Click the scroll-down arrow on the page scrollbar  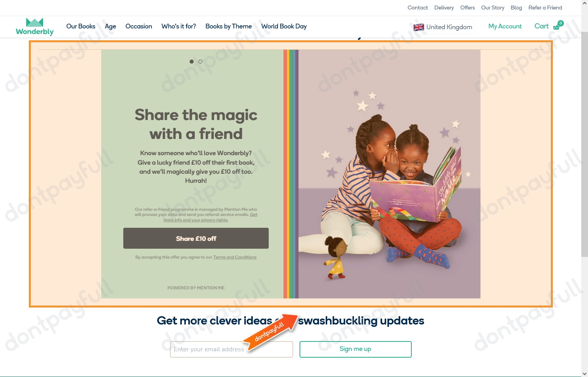[x=584, y=373]
